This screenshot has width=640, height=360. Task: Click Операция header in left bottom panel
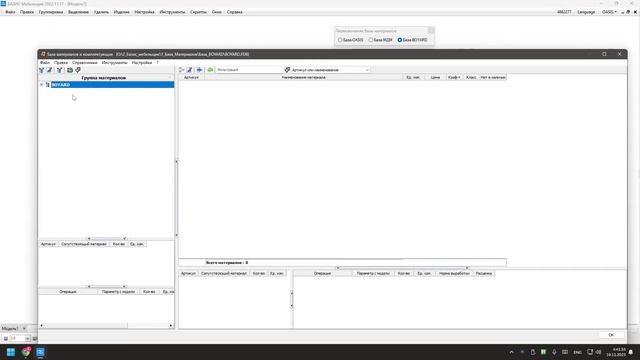tap(68, 292)
